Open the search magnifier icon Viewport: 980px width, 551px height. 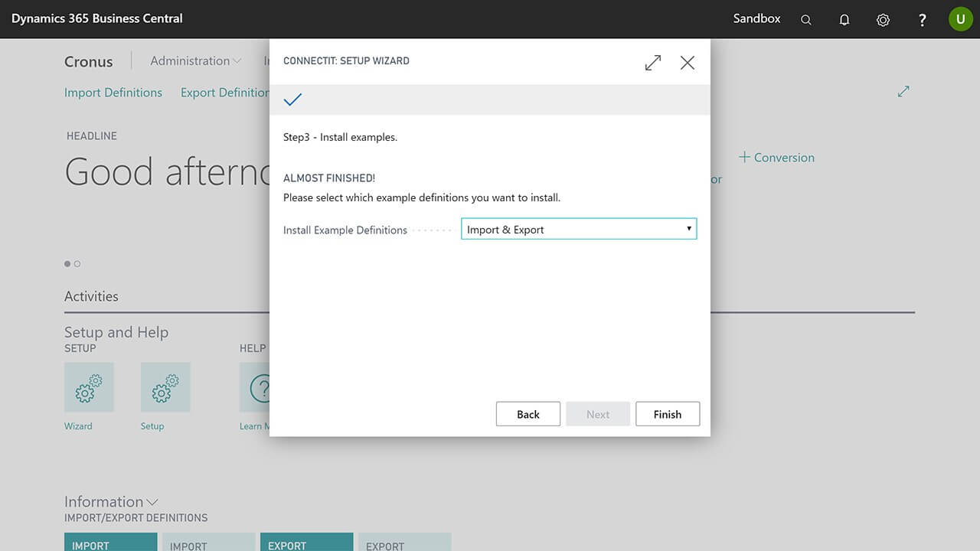click(x=805, y=20)
